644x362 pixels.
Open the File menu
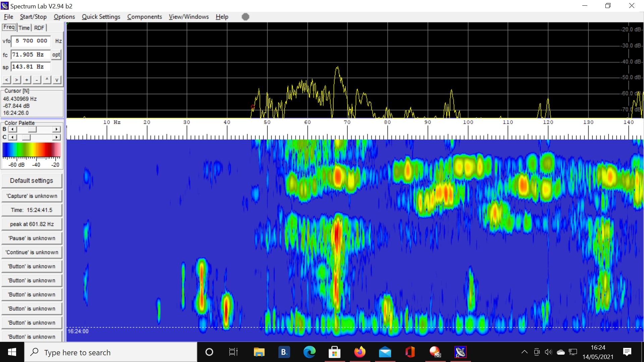click(8, 17)
